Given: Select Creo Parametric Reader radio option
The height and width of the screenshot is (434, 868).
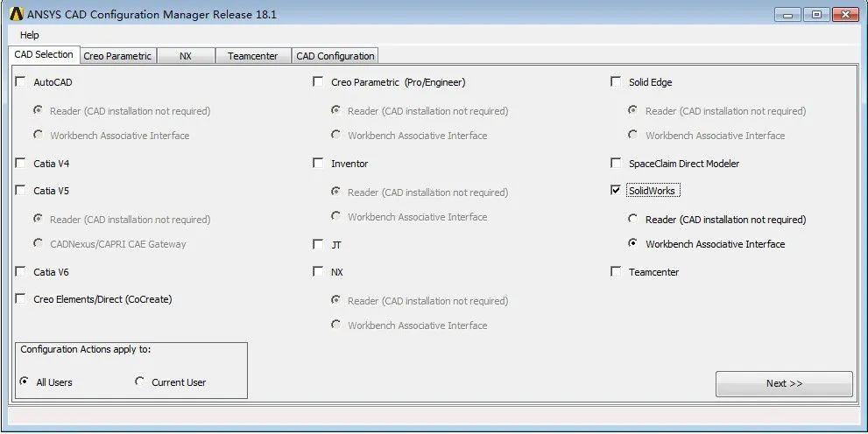Looking at the screenshot, I should (335, 110).
